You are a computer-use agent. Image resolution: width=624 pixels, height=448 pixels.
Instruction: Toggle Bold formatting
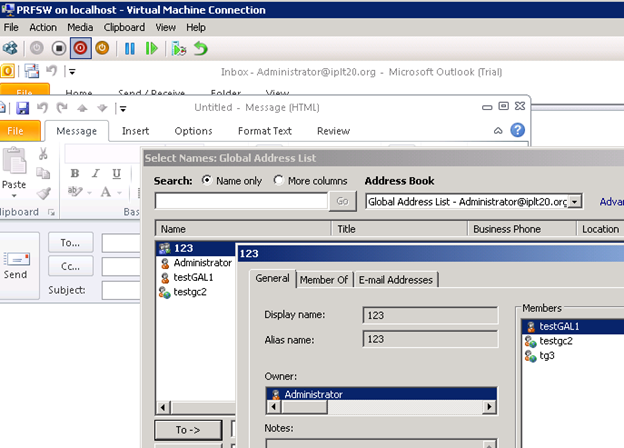tap(75, 173)
